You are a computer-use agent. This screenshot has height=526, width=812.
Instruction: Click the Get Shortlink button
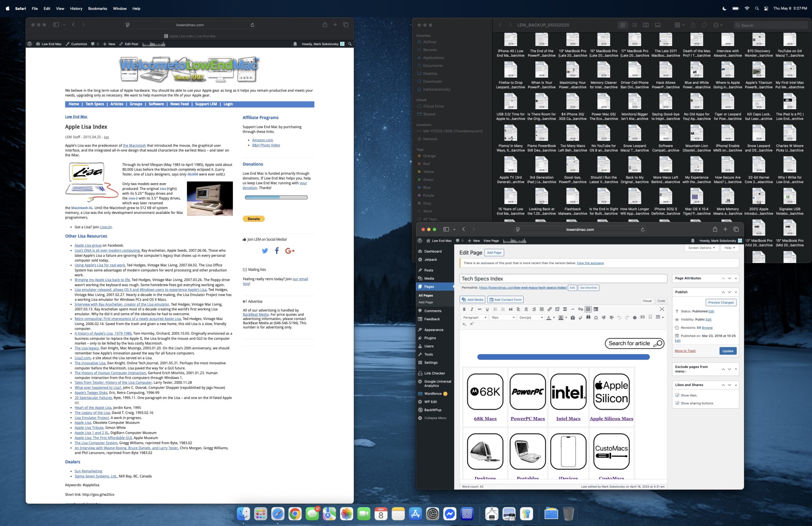tap(588, 288)
